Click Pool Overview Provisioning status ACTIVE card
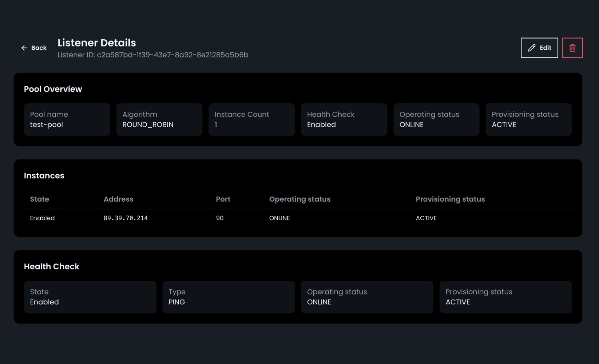The height and width of the screenshot is (364, 599). coord(528,119)
